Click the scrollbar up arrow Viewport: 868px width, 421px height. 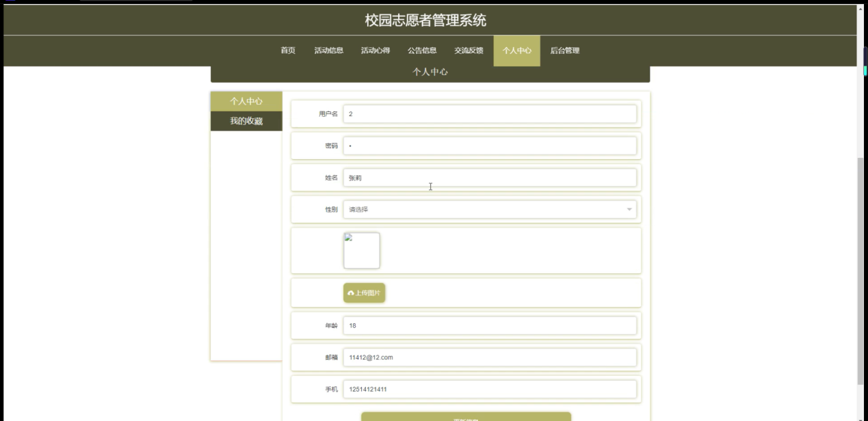860,10
